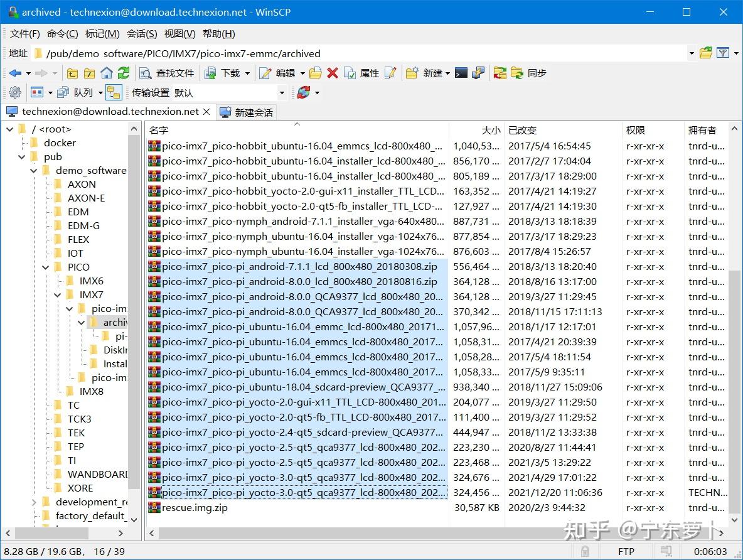Click the Refresh directory icon
The height and width of the screenshot is (560, 743).
[x=124, y=73]
